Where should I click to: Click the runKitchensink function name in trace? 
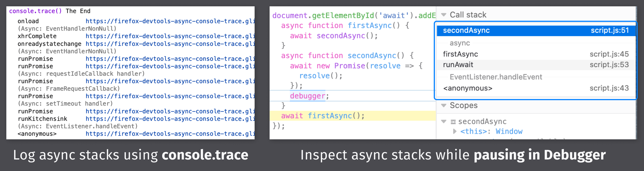tap(42, 119)
